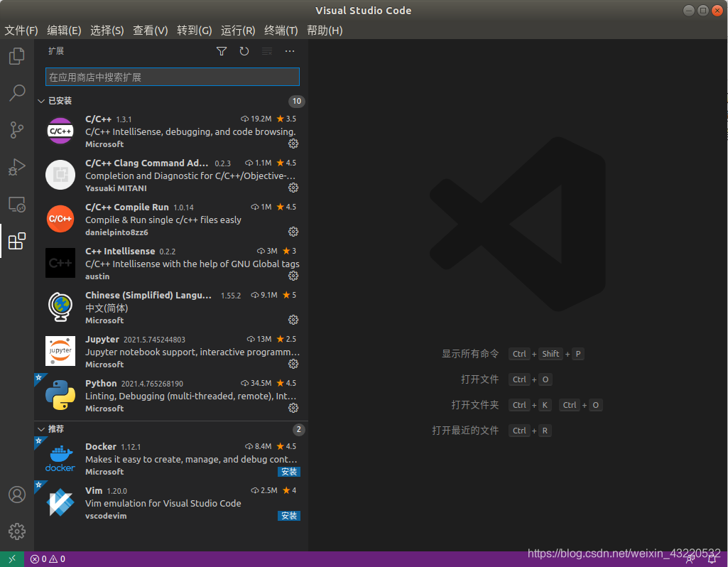Open manage gear for C/C++ extension
The height and width of the screenshot is (567, 728).
pyautogui.click(x=293, y=144)
